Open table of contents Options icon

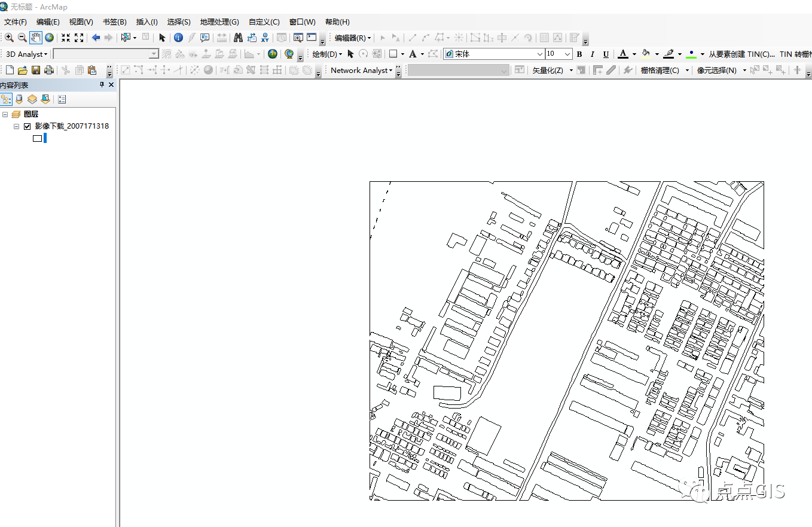point(62,99)
